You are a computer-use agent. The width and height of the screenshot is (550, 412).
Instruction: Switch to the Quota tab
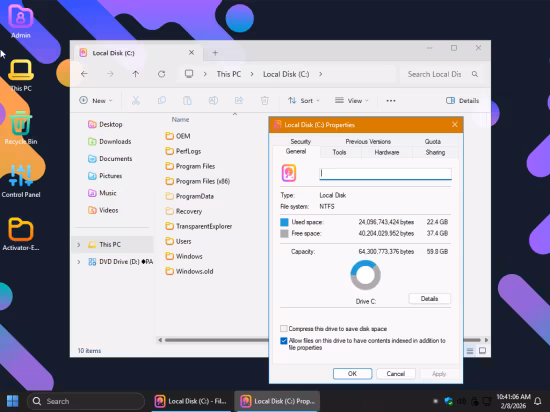(432, 141)
